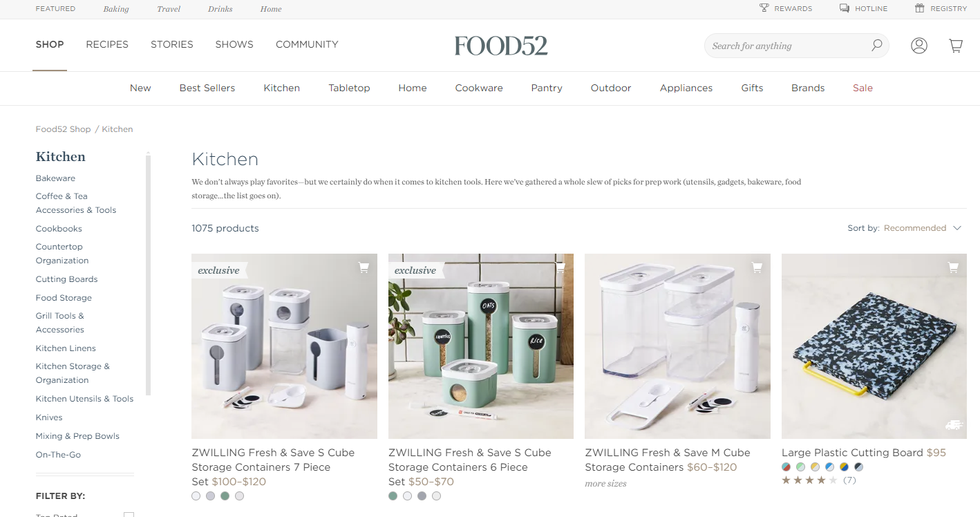Click the search magnifier icon

[876, 46]
